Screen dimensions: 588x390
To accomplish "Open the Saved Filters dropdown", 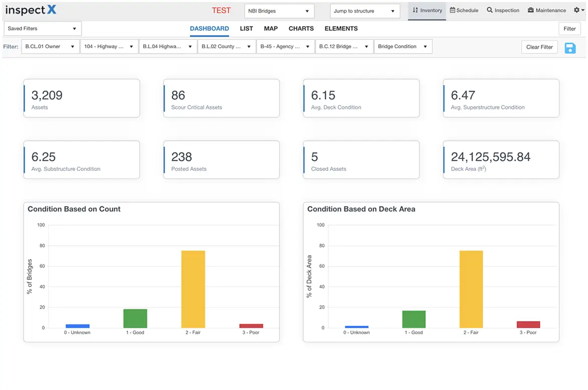I will 42,29.
